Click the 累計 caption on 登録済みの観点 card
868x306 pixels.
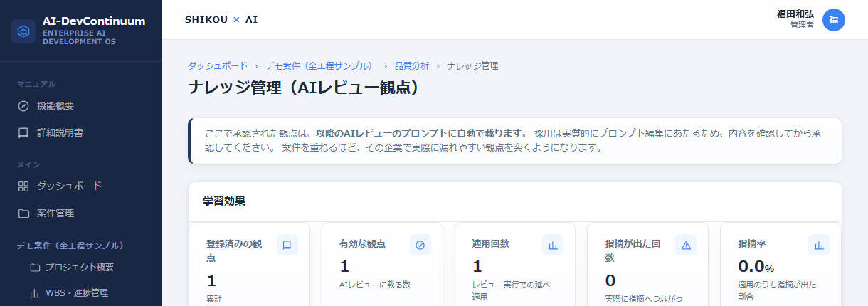(214, 299)
